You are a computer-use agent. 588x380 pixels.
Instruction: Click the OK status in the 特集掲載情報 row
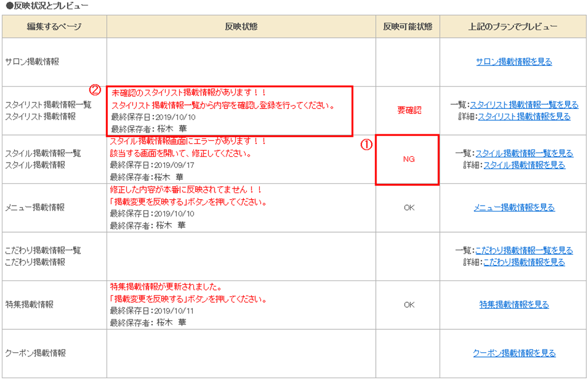[x=409, y=305]
